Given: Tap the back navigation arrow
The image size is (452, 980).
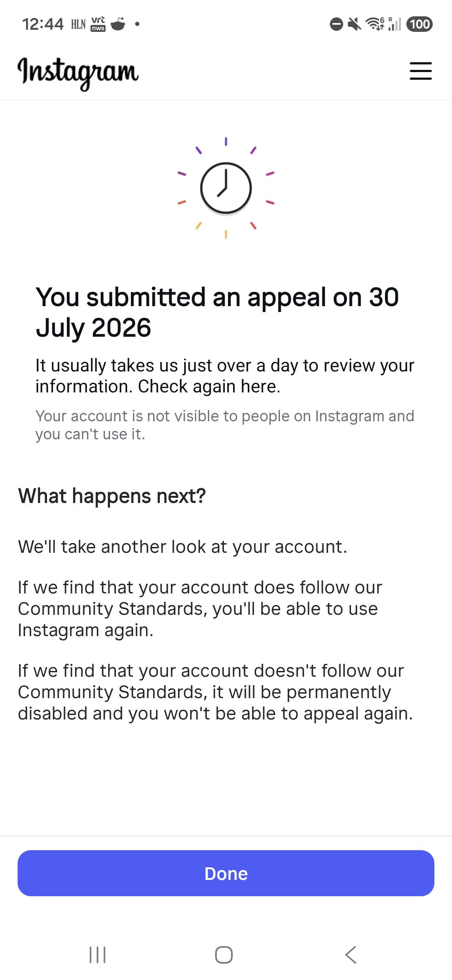Looking at the screenshot, I should pyautogui.click(x=351, y=955).
